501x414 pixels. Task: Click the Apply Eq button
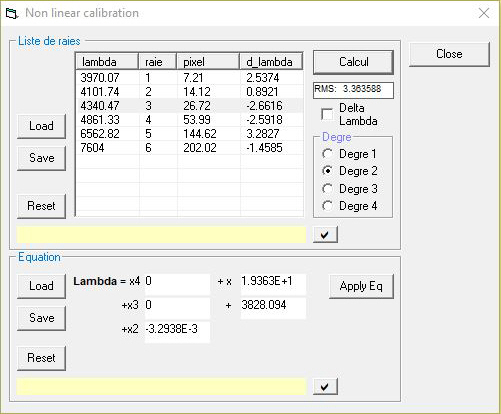pos(361,286)
